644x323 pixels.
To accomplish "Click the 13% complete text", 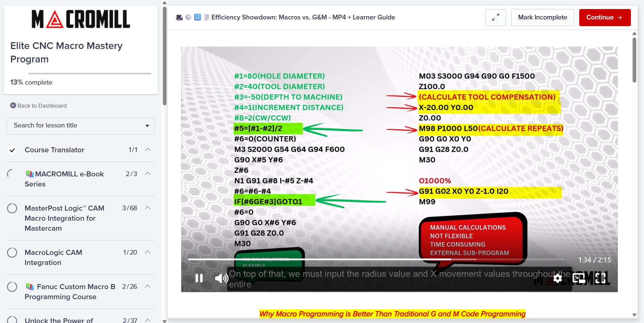I will pyautogui.click(x=31, y=82).
